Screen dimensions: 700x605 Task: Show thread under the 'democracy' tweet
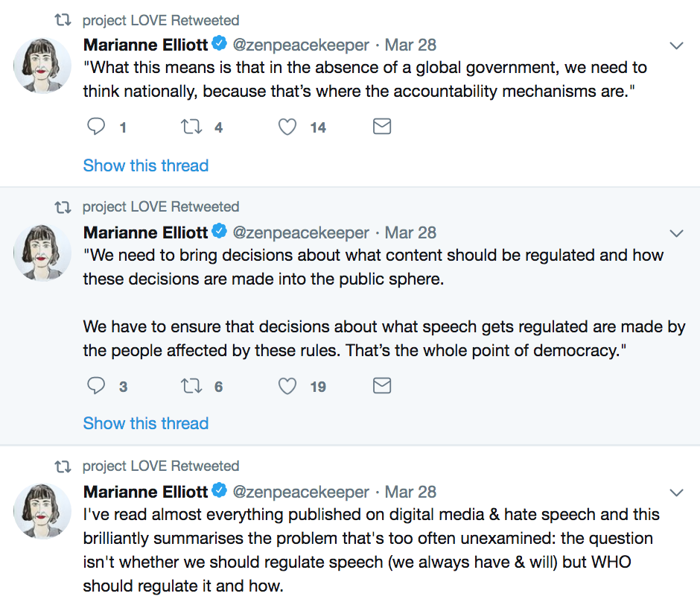coord(146,423)
